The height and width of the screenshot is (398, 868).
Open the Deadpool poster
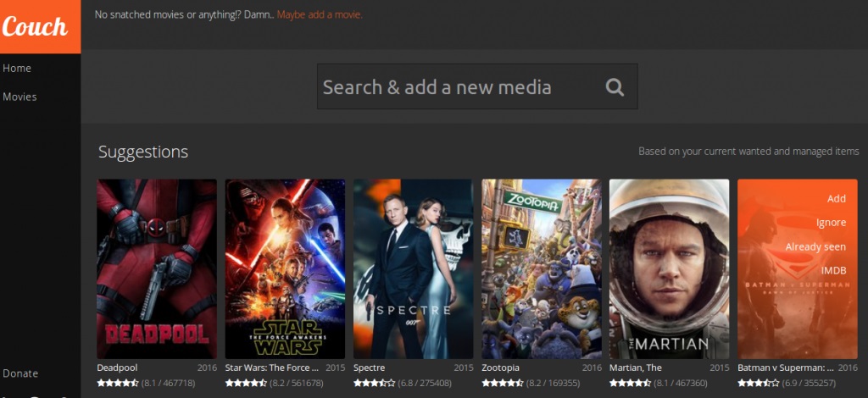coord(157,268)
